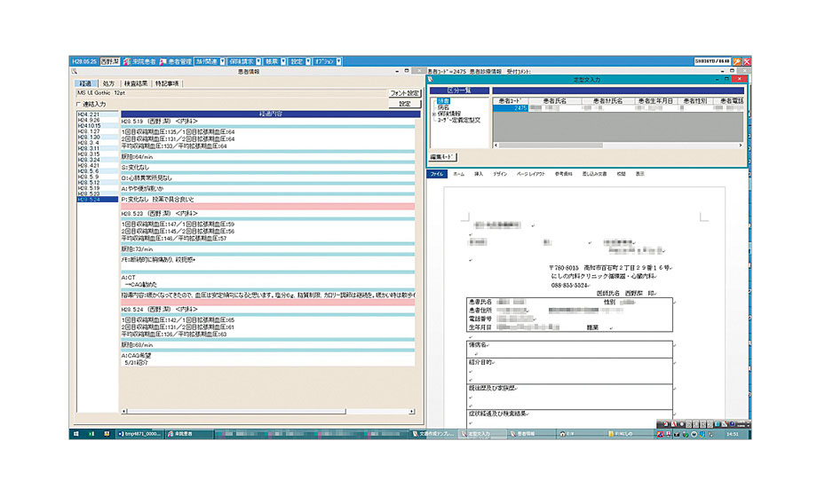Click the フォント設定 button

click(404, 92)
